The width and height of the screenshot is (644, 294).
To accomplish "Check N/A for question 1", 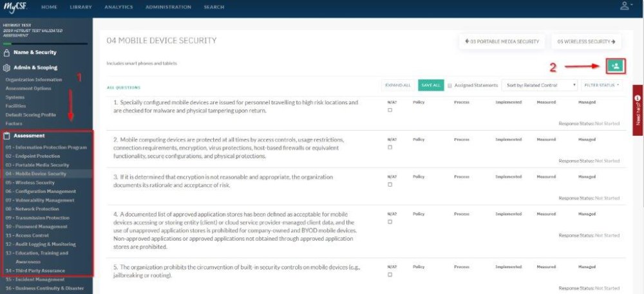I will 390,110.
